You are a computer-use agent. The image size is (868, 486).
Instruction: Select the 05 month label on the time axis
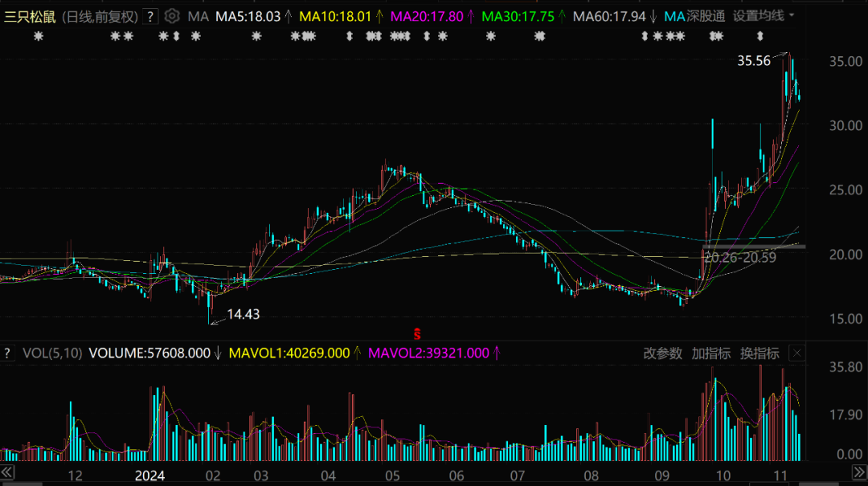[392, 476]
